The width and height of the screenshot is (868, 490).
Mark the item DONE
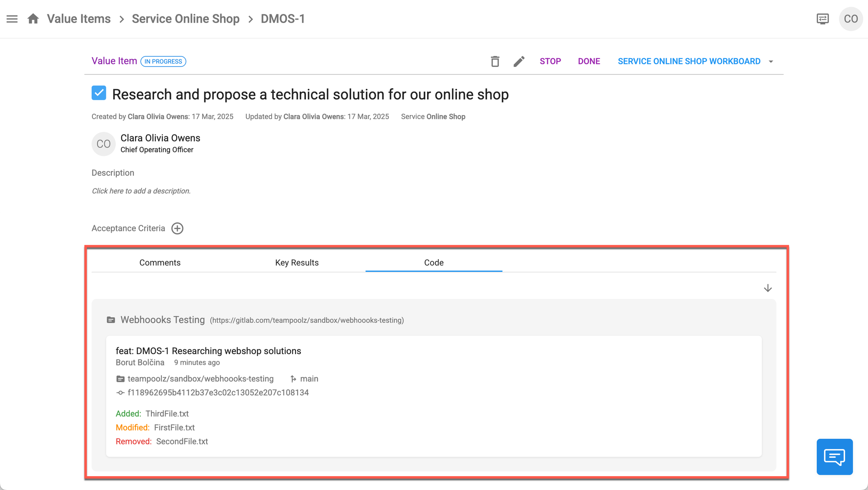[x=589, y=61]
